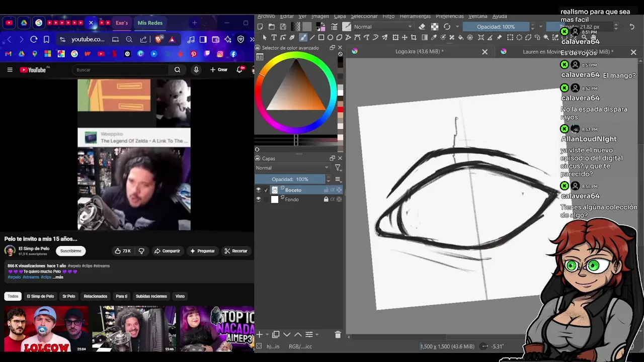Select the Ellipse shape tool in Krita
The height and width of the screenshot is (362, 644).
pos(331,37)
